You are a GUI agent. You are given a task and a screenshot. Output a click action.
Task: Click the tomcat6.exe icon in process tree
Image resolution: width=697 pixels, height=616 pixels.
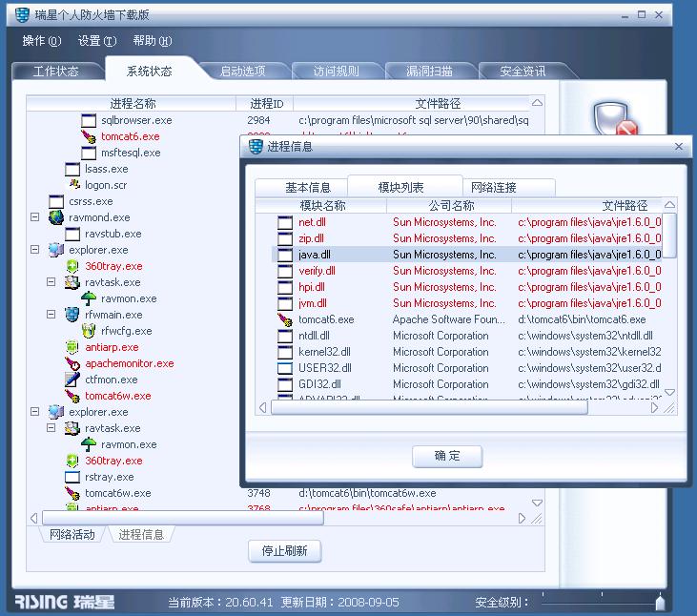89,136
